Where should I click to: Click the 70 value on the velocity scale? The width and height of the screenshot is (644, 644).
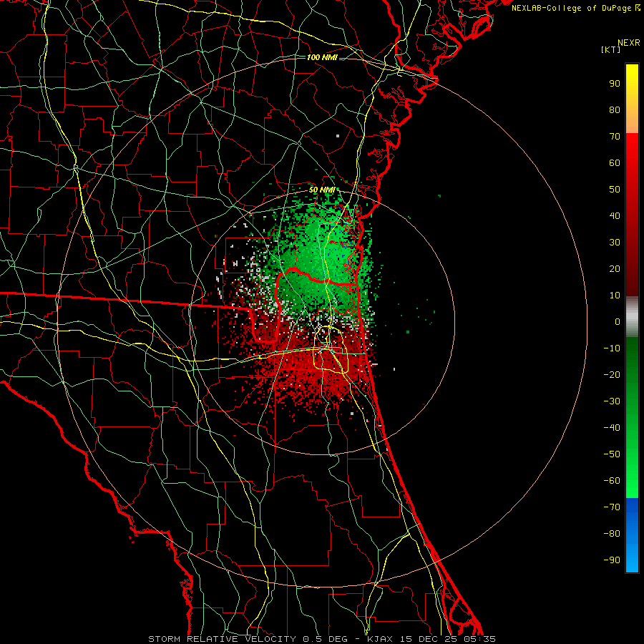(x=615, y=137)
